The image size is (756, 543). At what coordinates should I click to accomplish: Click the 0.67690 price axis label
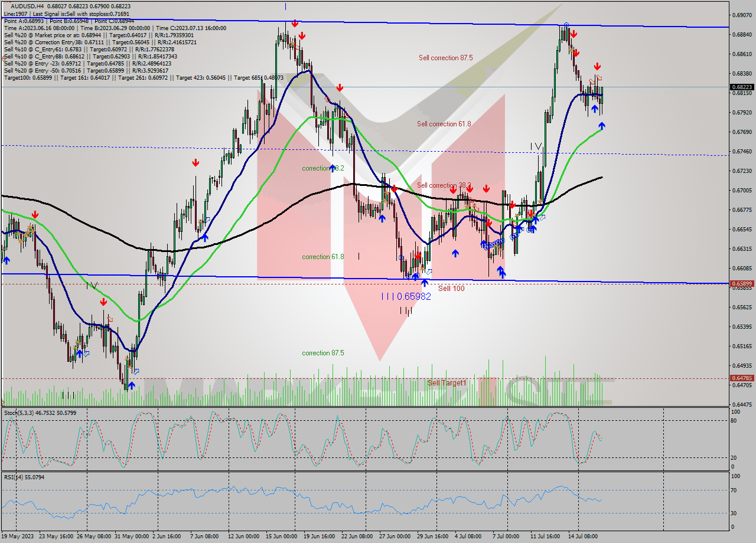(x=742, y=132)
